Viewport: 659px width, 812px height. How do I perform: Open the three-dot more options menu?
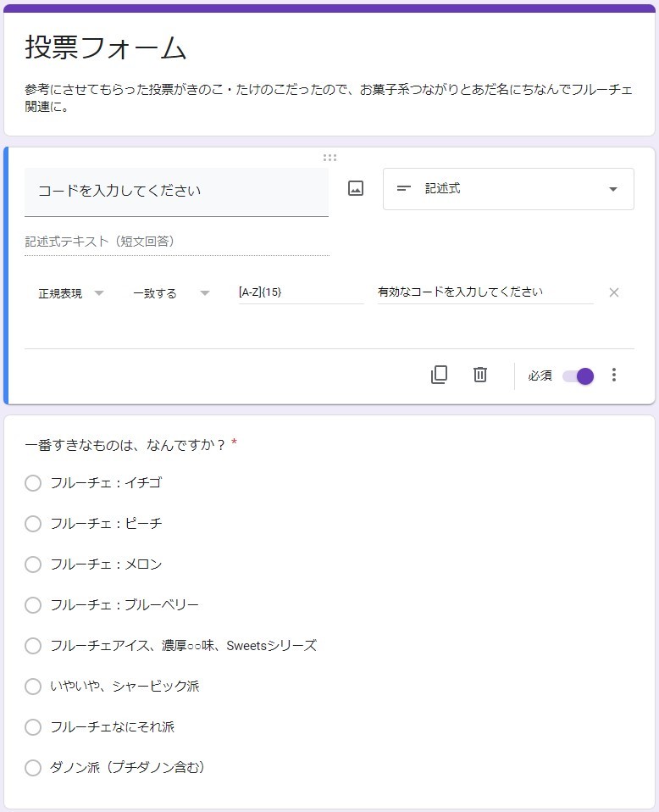pos(614,375)
